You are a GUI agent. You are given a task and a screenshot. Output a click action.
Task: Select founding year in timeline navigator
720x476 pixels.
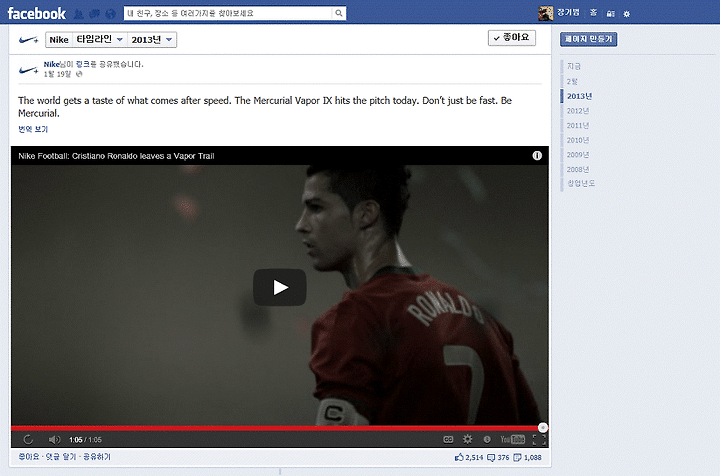point(581,183)
